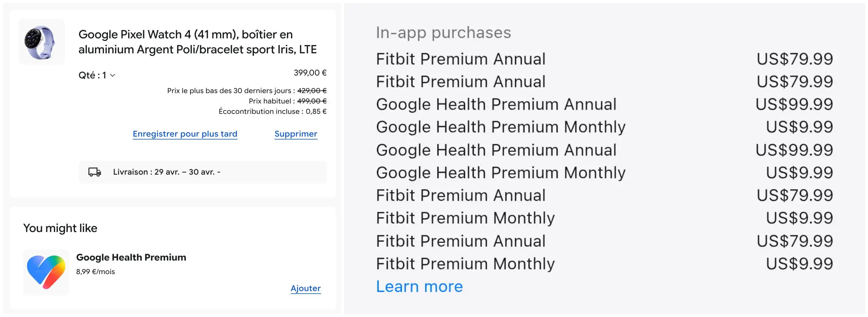Click the delivery truck icon

(95, 172)
